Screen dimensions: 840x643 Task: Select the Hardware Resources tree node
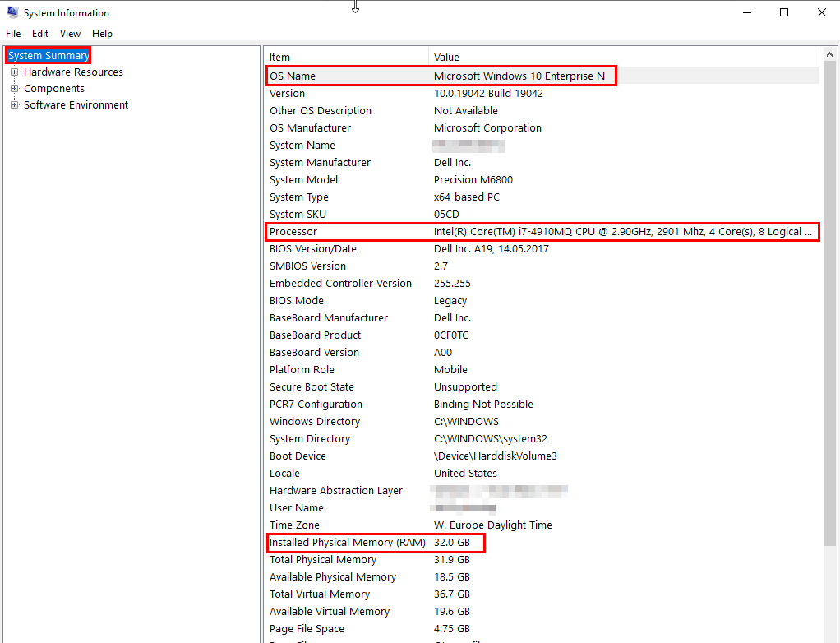tap(72, 72)
